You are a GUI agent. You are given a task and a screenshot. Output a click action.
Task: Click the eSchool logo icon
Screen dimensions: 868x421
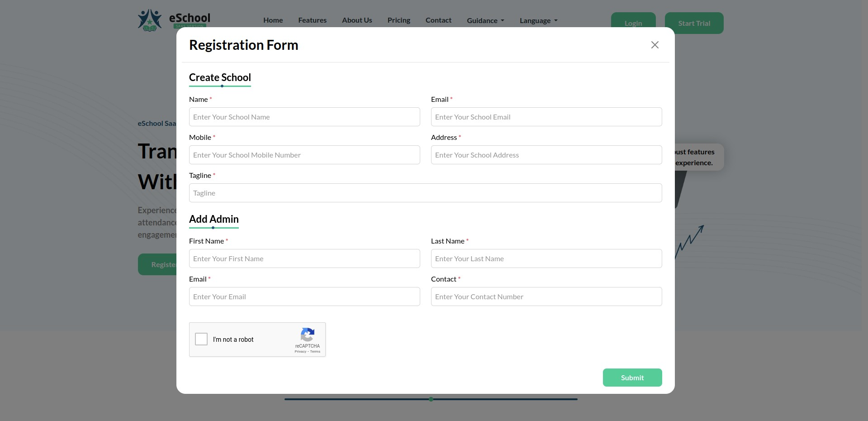point(150,20)
